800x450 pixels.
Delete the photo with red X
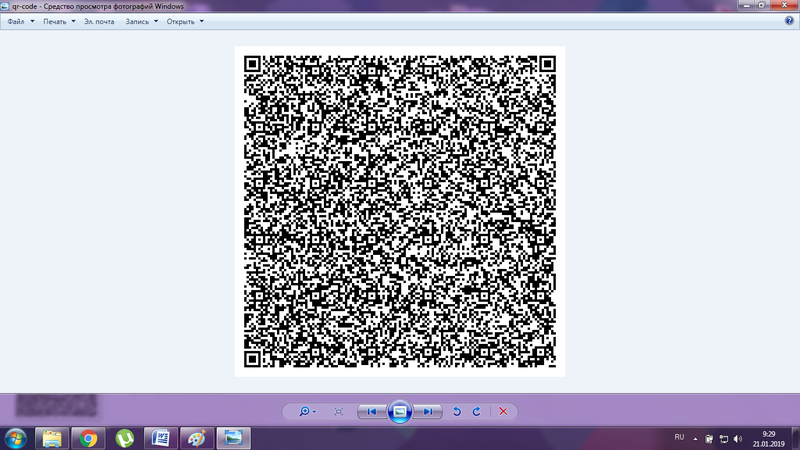coord(503,412)
